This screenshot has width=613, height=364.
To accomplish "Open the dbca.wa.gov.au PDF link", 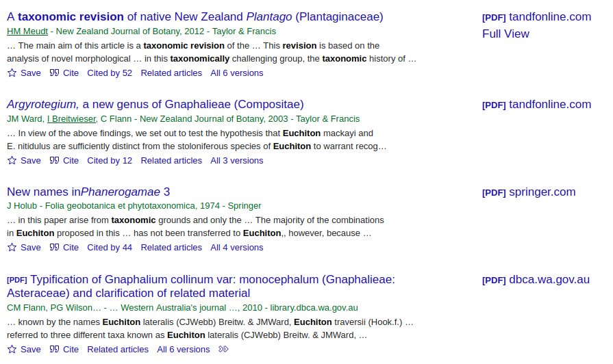I will (x=548, y=279).
